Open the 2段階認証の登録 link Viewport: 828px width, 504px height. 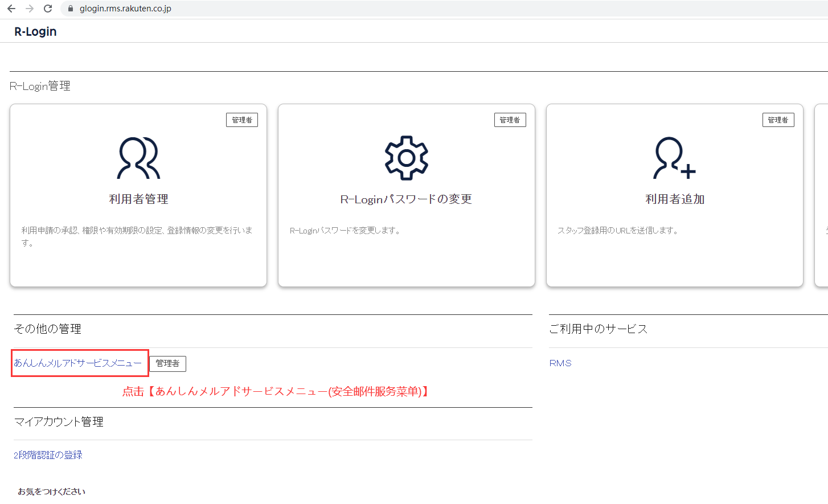coord(48,454)
